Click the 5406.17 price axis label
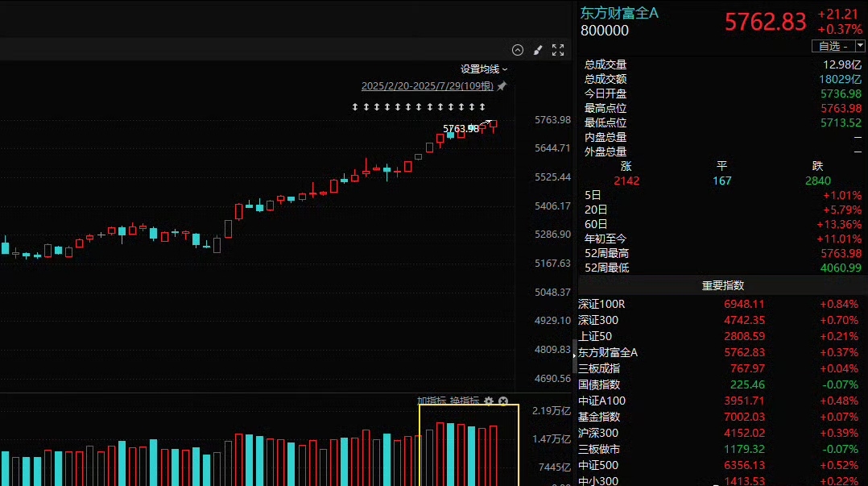 (x=552, y=206)
